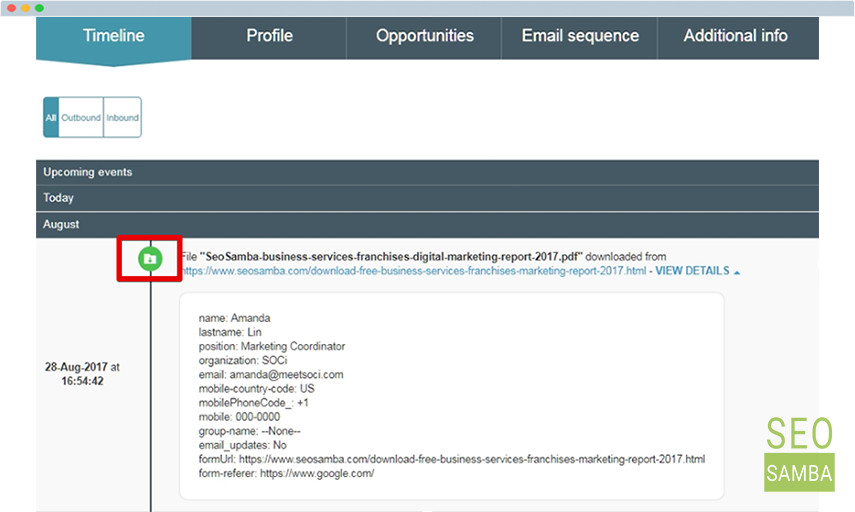
Task: Click the macOS yellow minimize button
Action: point(26,8)
